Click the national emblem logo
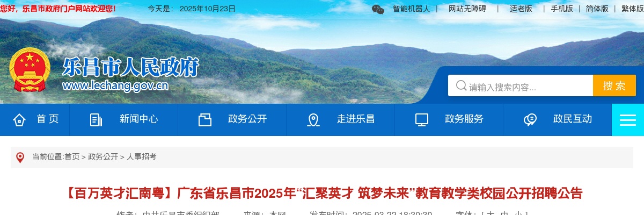This screenshot has width=644, height=215. click(x=30, y=70)
